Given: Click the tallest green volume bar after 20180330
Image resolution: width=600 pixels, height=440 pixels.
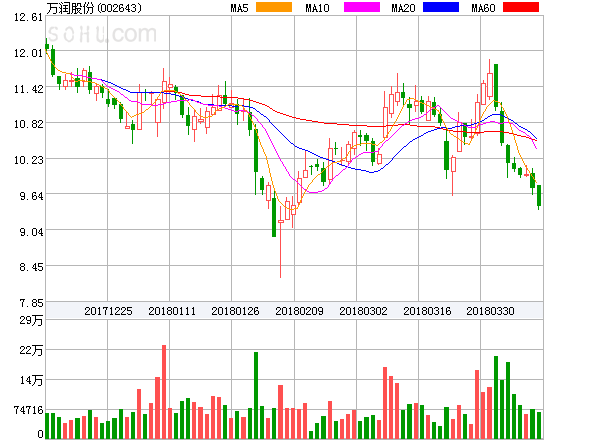Looking at the screenshot, I should 496,397.
